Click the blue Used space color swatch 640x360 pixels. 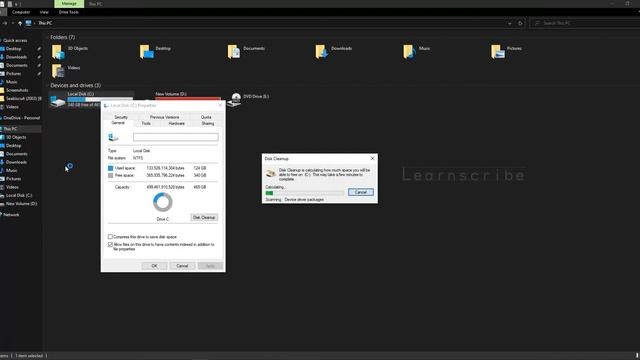click(x=110, y=168)
